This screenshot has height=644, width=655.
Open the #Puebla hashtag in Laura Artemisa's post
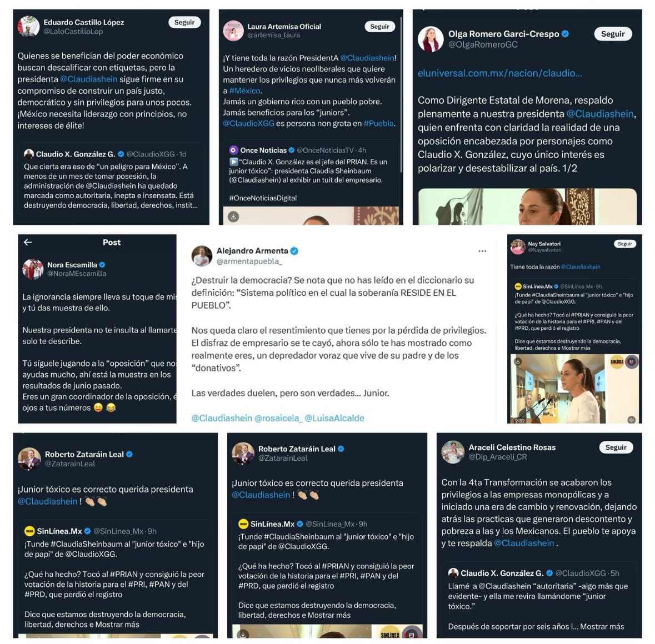(378, 123)
